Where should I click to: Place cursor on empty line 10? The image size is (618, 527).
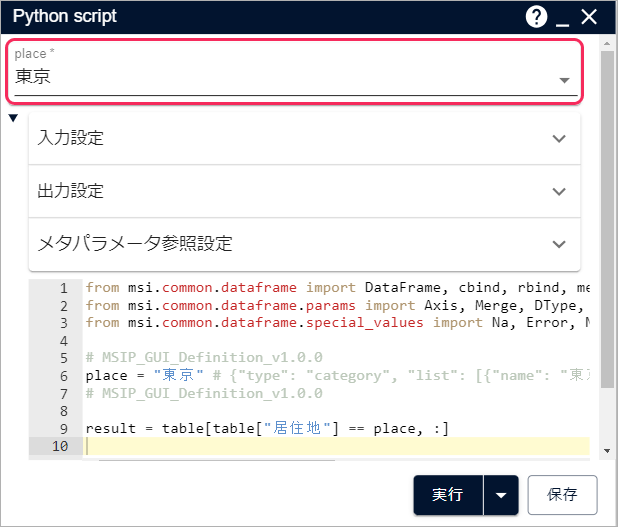pyautogui.click(x=337, y=446)
